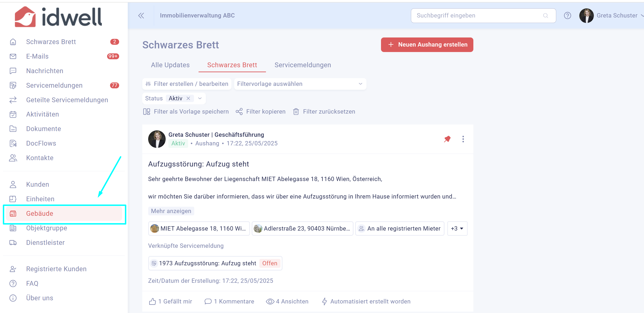The width and height of the screenshot is (644, 313).
Task: Open comments via speech bubble icon
Action: pyautogui.click(x=208, y=301)
